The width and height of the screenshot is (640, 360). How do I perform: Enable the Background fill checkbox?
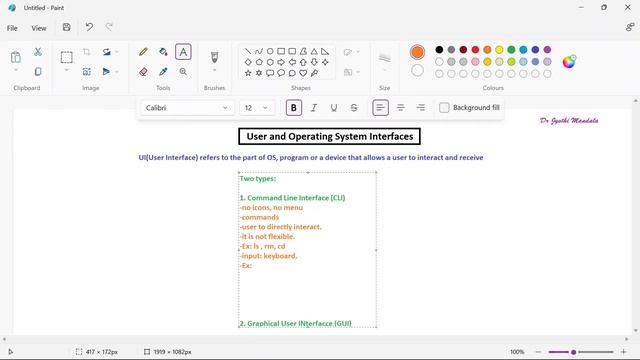pos(444,108)
